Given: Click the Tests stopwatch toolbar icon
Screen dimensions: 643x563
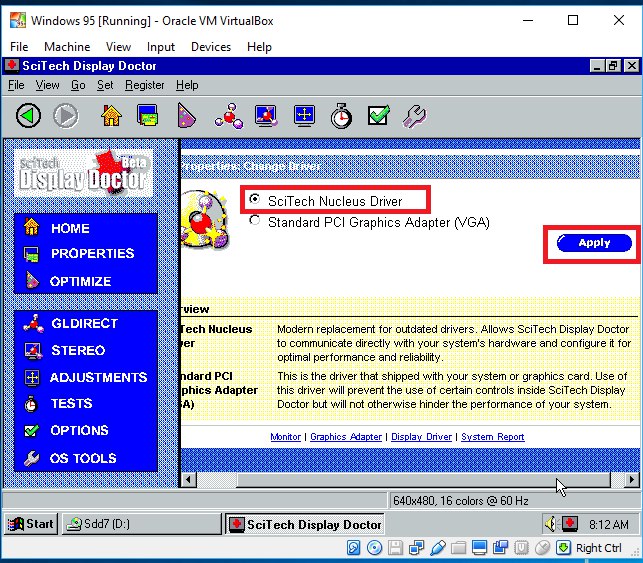Looking at the screenshot, I should pos(341,116).
